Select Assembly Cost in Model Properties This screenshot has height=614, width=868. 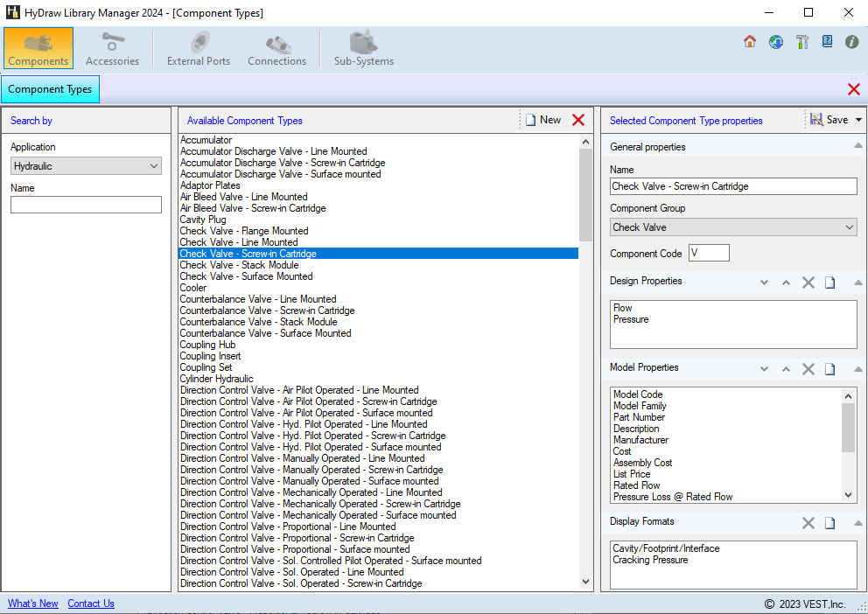coord(643,463)
